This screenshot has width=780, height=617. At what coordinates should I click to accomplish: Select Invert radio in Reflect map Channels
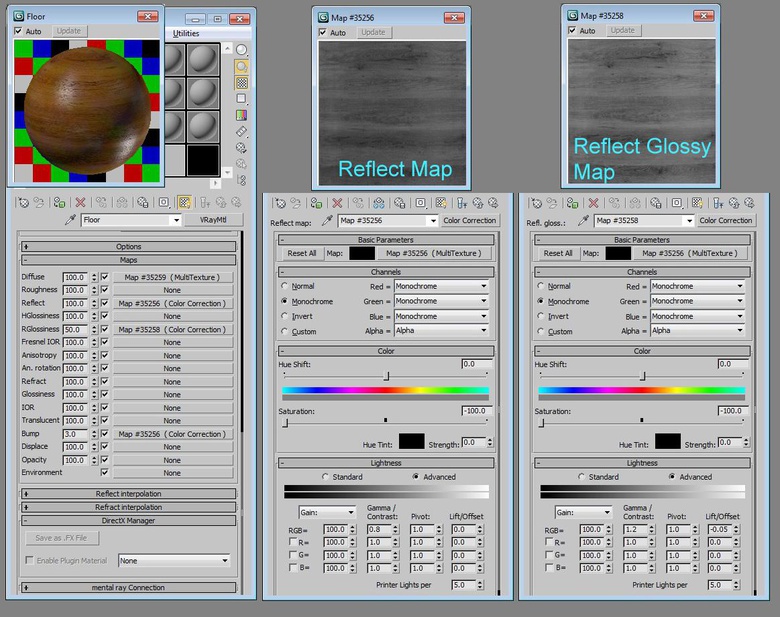pyautogui.click(x=285, y=316)
